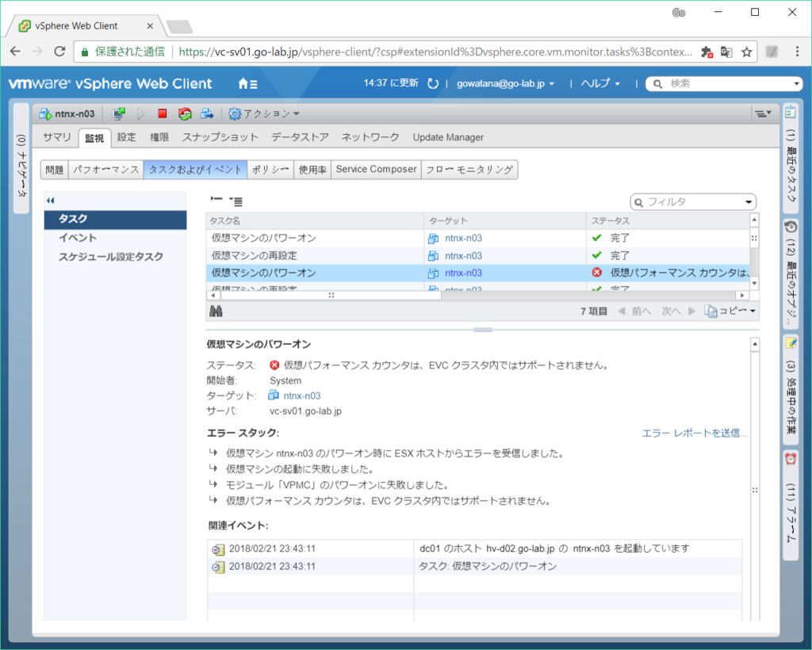812x650 pixels.
Task: Select the ポリシー sub-tab
Action: point(270,169)
